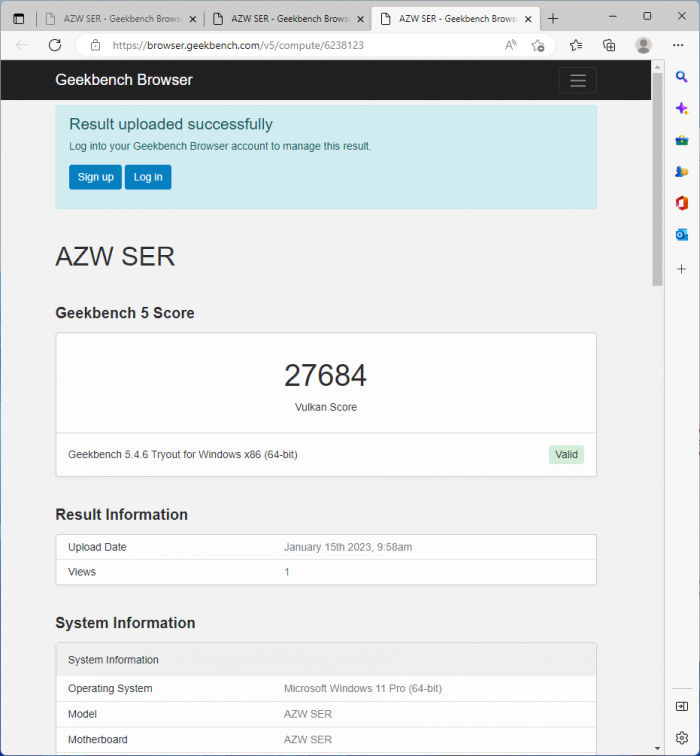
Task: Open Tools briefcase sidebar icon
Action: [x=681, y=140]
